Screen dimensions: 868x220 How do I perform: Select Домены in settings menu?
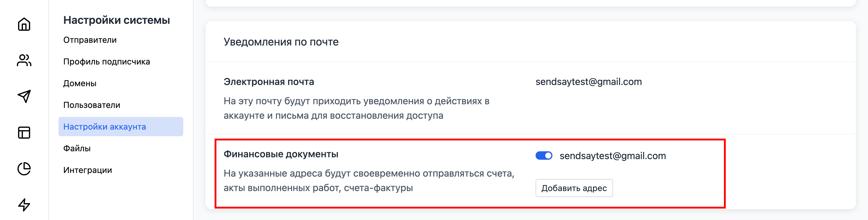[80, 83]
